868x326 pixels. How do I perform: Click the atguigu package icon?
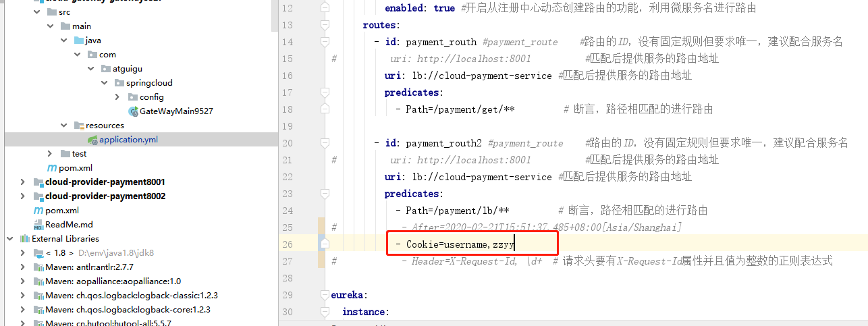[106, 69]
